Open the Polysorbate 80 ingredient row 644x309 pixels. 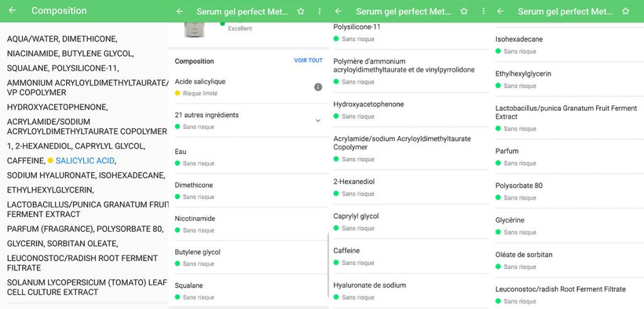tap(566, 191)
